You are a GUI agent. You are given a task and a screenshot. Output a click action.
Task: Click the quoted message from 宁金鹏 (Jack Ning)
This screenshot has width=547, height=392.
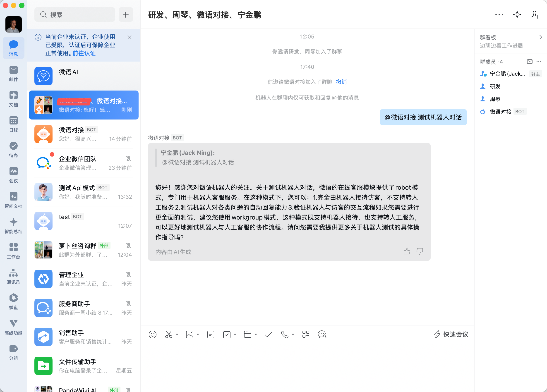pos(289,158)
